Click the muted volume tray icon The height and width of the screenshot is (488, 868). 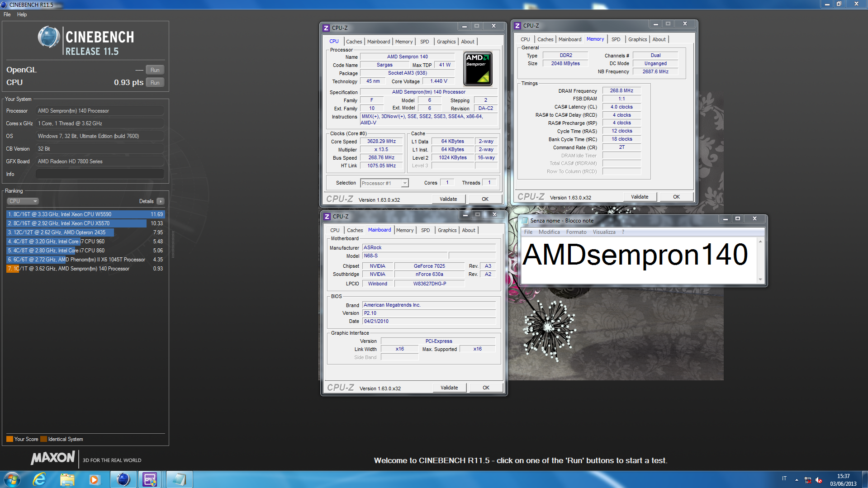[819, 480]
